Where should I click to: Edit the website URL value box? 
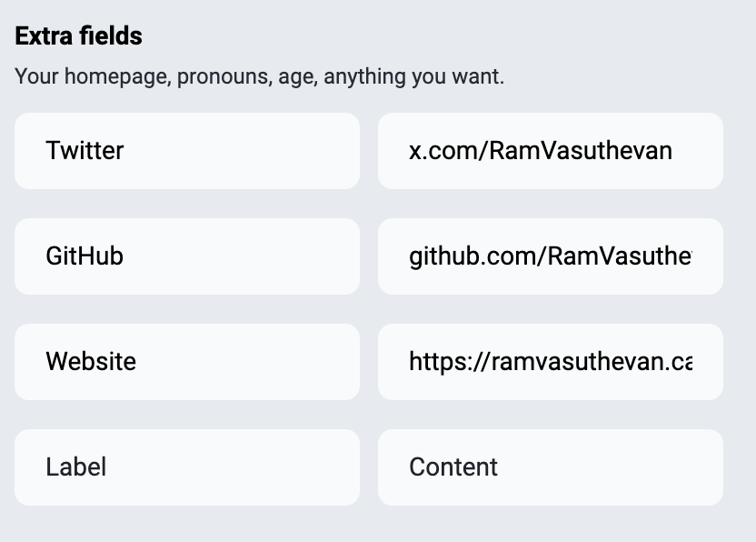coord(550,362)
